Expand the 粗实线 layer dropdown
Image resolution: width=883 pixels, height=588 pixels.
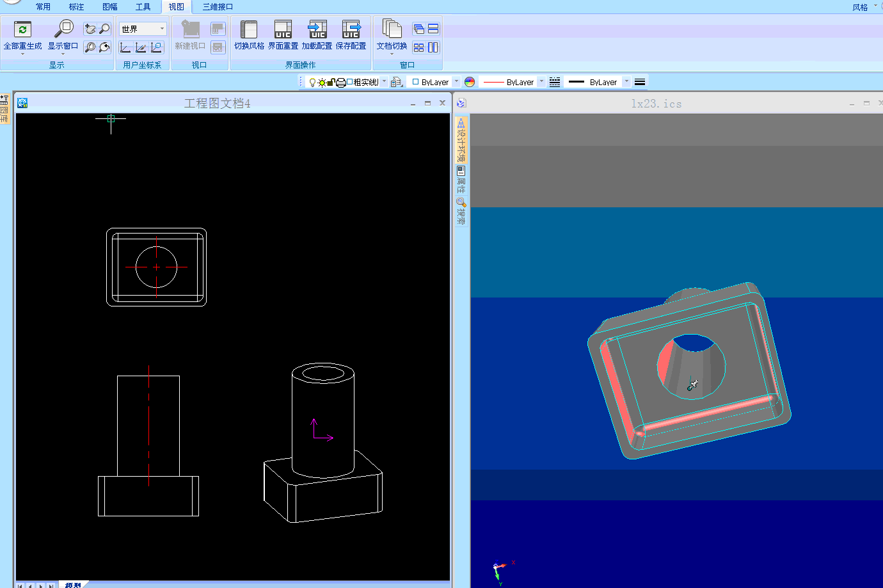(x=384, y=82)
